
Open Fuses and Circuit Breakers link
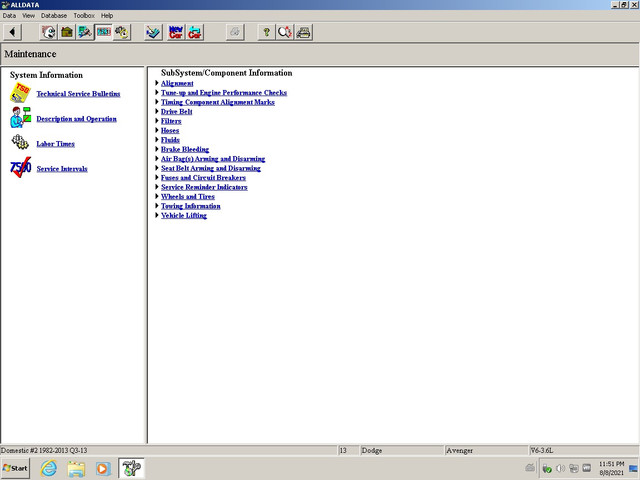203,178
